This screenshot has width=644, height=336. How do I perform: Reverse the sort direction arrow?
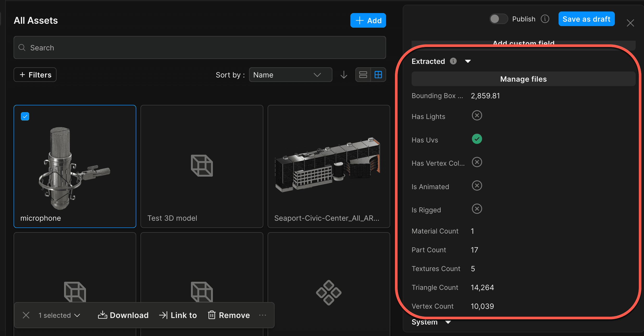[343, 75]
